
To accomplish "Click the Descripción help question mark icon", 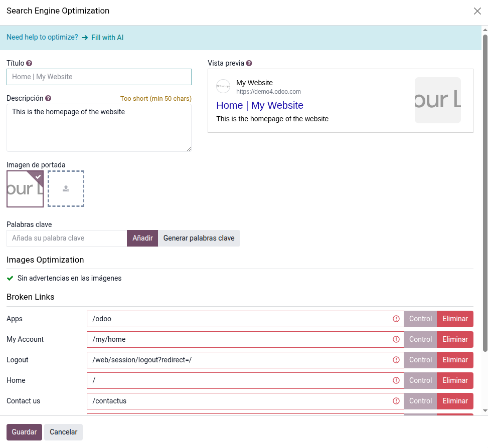I will click(48, 98).
